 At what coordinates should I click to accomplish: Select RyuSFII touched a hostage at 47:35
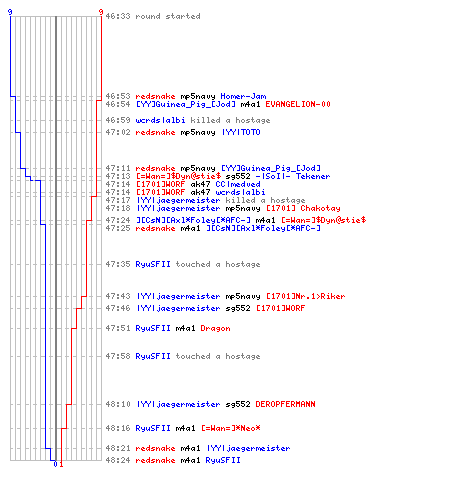click(x=183, y=264)
